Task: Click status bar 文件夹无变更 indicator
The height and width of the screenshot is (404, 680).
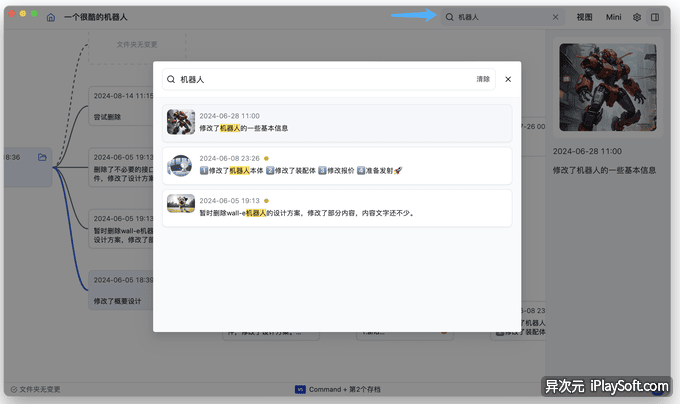Action: tap(36, 390)
